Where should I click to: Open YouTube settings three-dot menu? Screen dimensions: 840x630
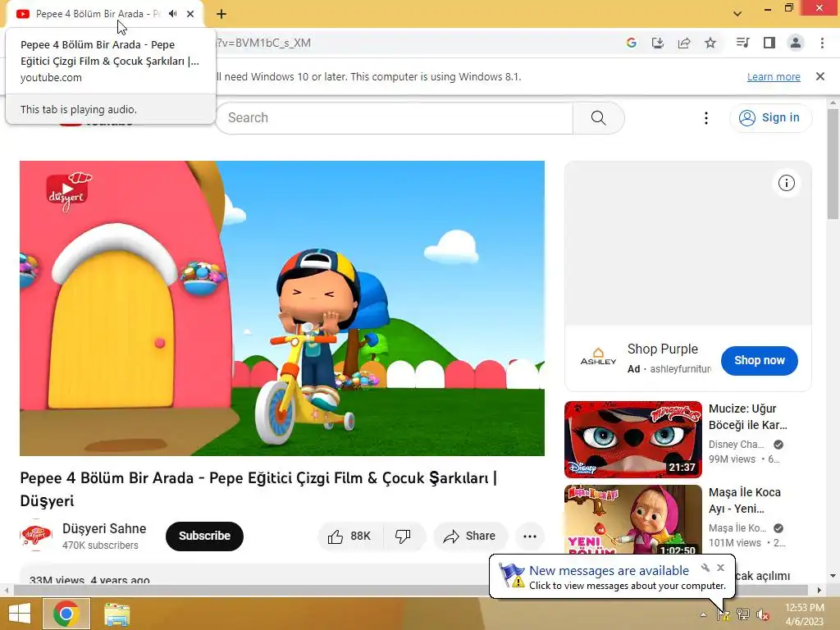coord(706,118)
